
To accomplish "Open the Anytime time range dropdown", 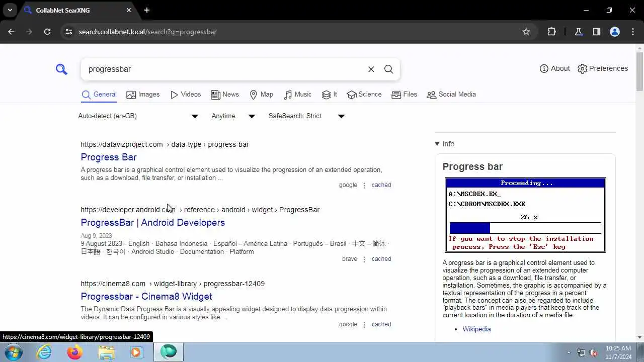I will pyautogui.click(x=233, y=116).
